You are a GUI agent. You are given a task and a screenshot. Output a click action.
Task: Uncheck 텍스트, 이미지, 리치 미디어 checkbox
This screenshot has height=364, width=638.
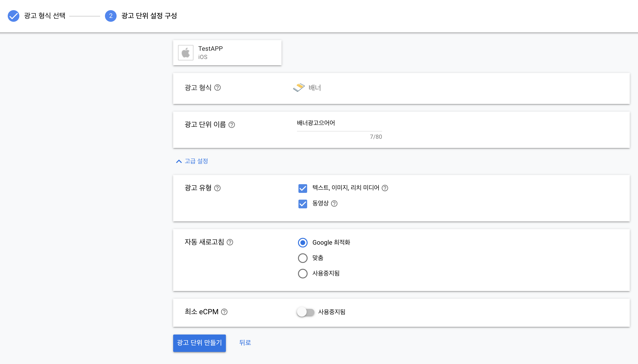[303, 188]
